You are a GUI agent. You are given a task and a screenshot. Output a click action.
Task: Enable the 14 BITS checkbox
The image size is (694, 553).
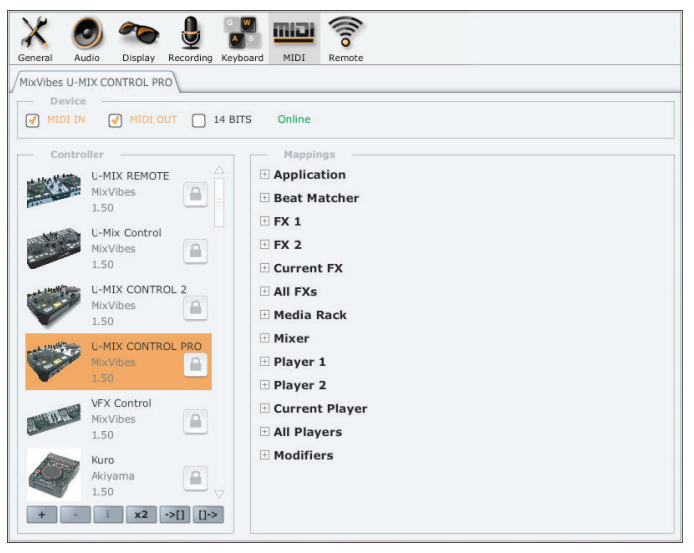199,120
